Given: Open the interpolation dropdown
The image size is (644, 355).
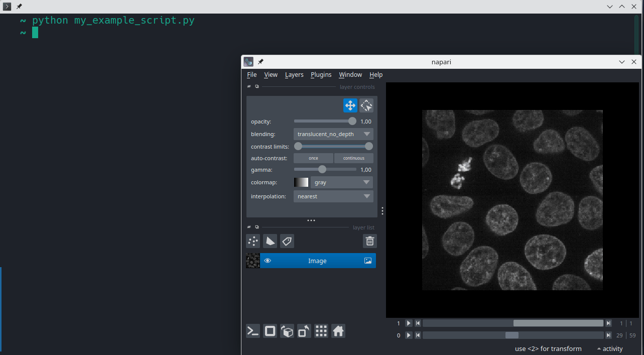Looking at the screenshot, I should point(333,196).
